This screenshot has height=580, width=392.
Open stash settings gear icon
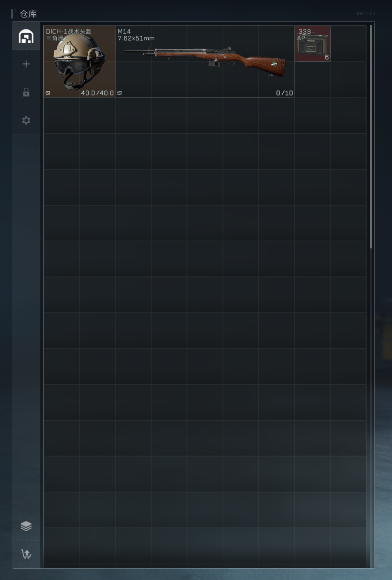pyautogui.click(x=26, y=120)
